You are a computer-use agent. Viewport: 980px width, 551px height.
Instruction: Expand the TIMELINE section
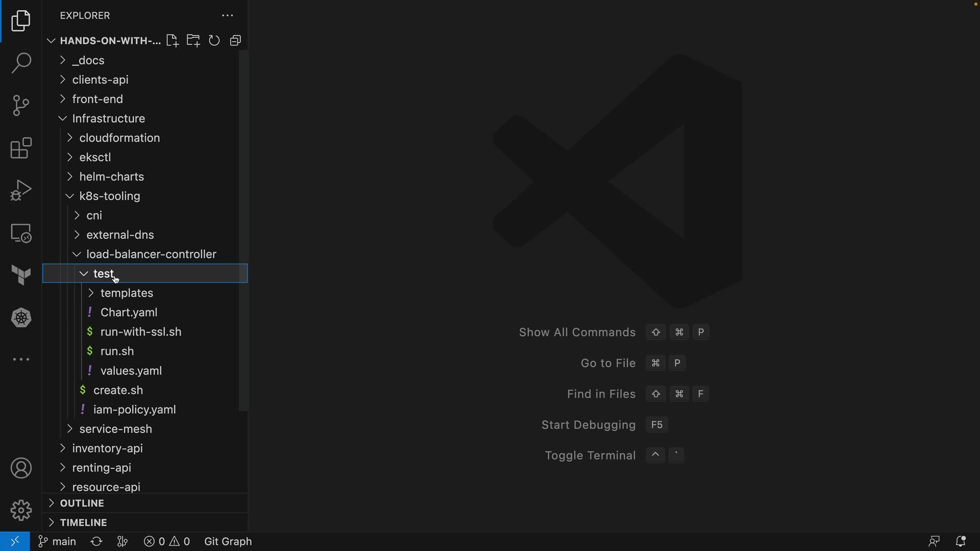click(x=83, y=522)
